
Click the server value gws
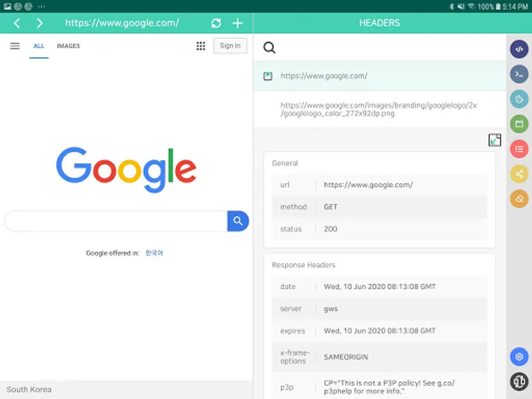pyautogui.click(x=331, y=309)
